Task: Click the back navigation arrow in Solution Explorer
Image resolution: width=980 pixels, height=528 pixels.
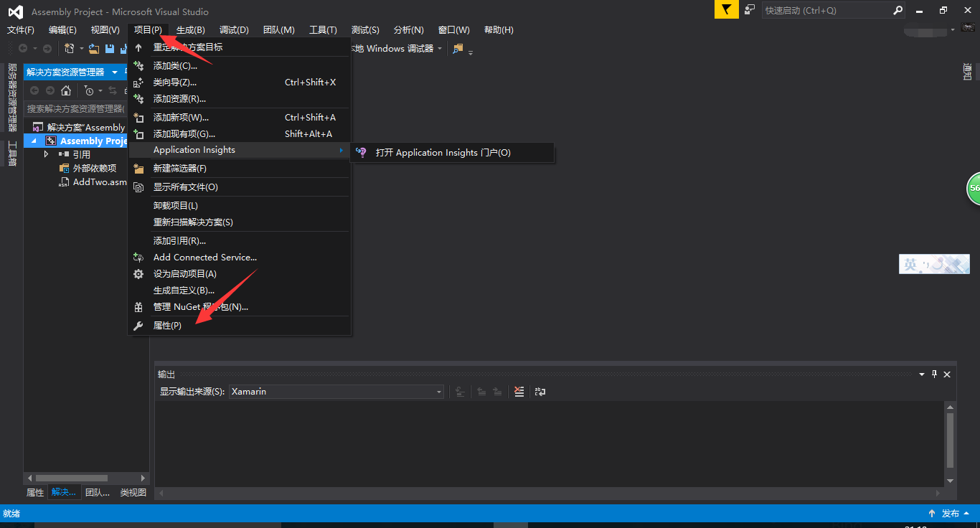Action: pyautogui.click(x=34, y=90)
